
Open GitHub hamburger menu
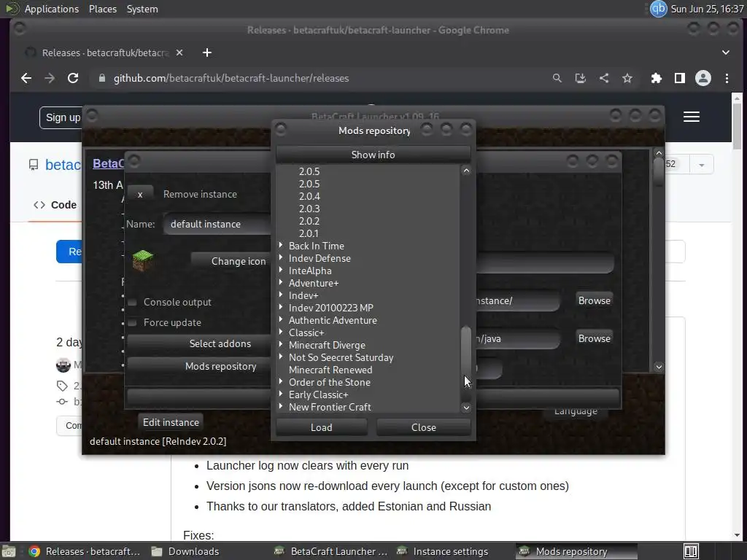(x=692, y=117)
